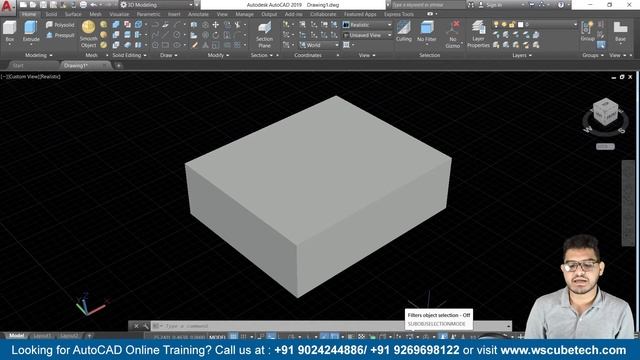640x360 pixels.
Task: Click the ViewCube in the viewport
Action: tap(605, 111)
